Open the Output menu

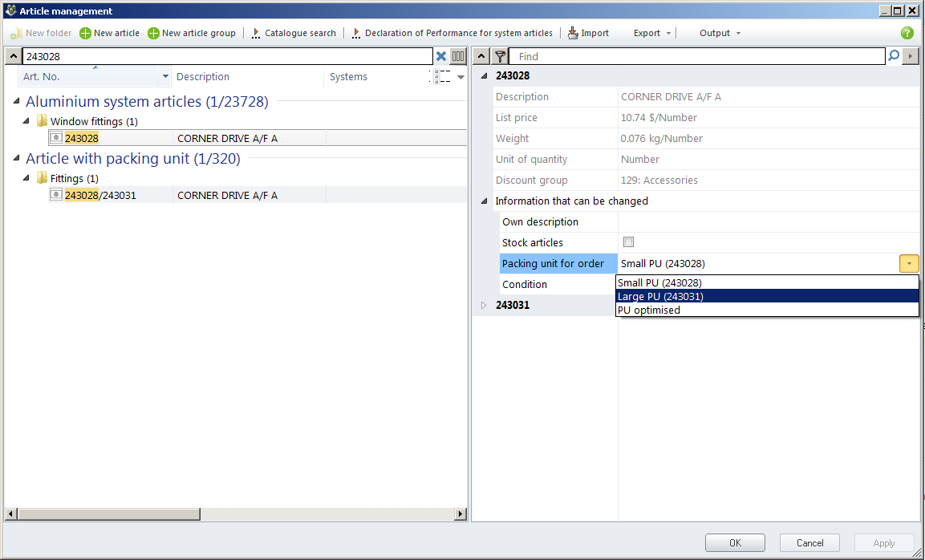tap(720, 33)
